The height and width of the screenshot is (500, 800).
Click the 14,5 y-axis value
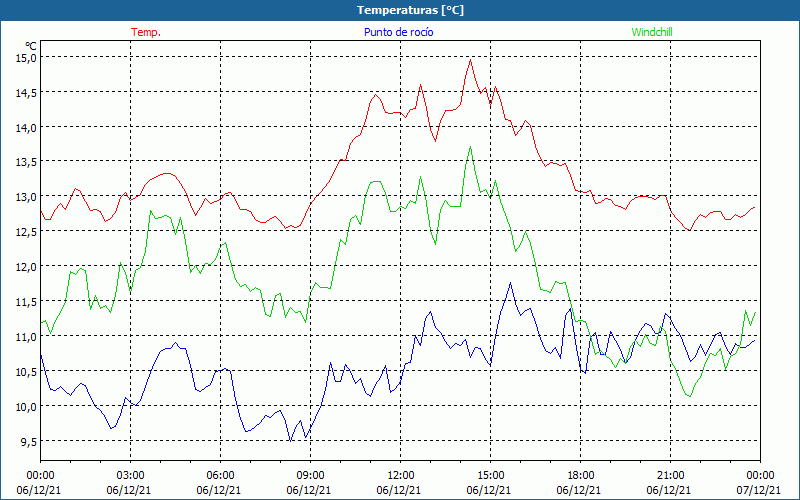[x=26, y=93]
